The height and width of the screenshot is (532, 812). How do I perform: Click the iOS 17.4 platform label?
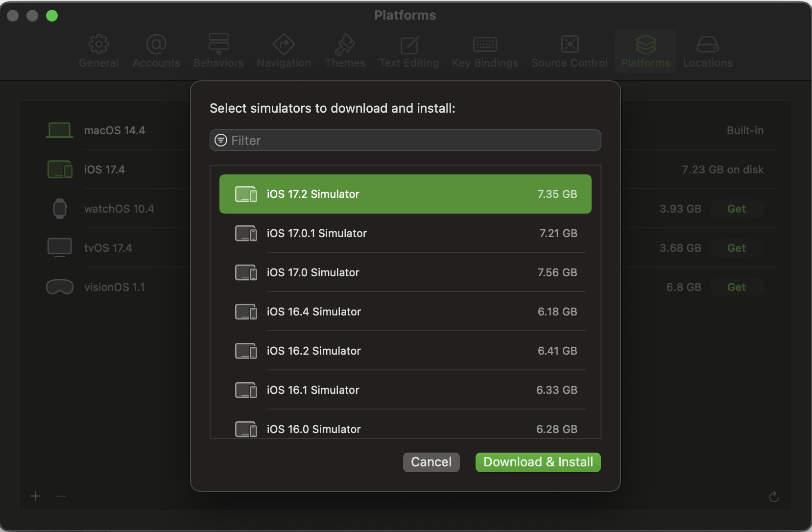click(x=104, y=169)
